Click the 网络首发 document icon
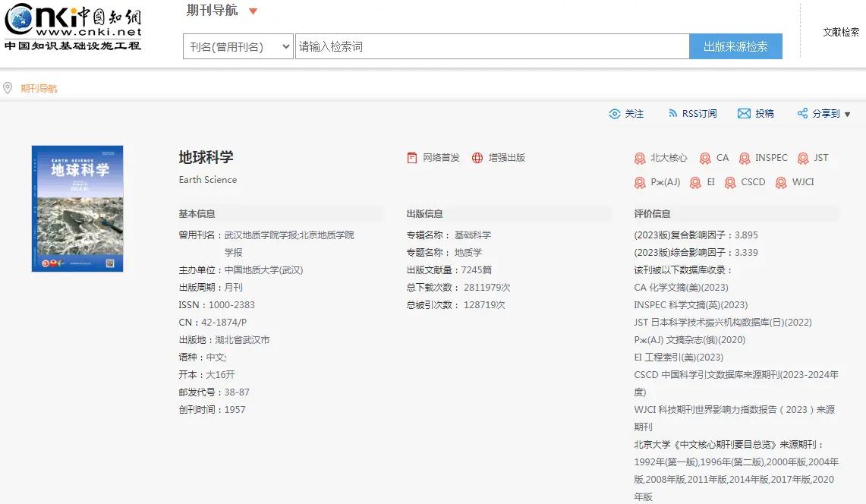 [x=412, y=158]
